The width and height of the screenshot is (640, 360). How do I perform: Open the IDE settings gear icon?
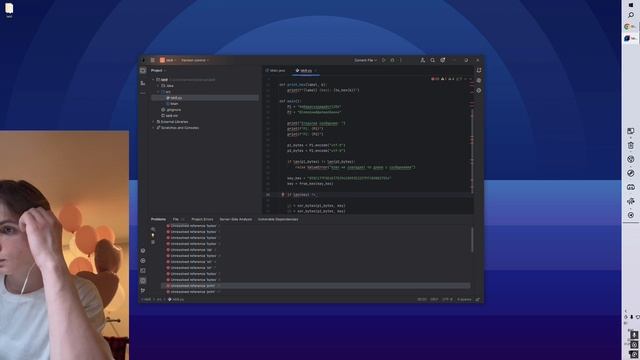click(x=442, y=60)
